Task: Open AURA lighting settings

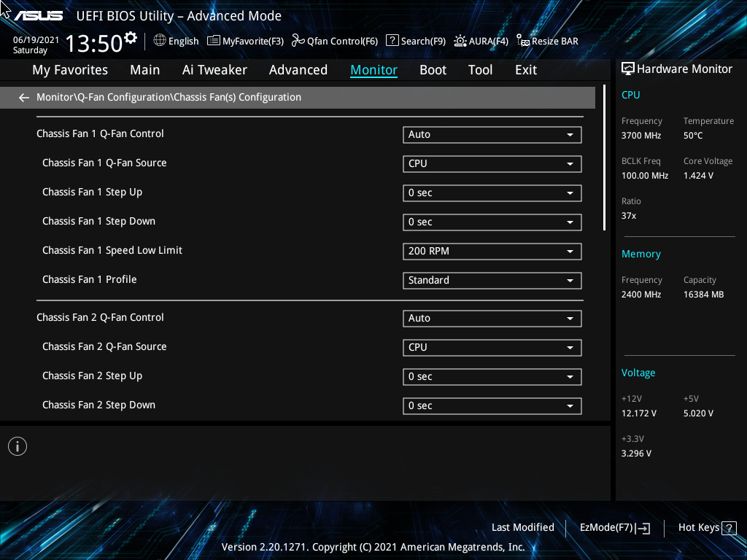Action: (481, 41)
